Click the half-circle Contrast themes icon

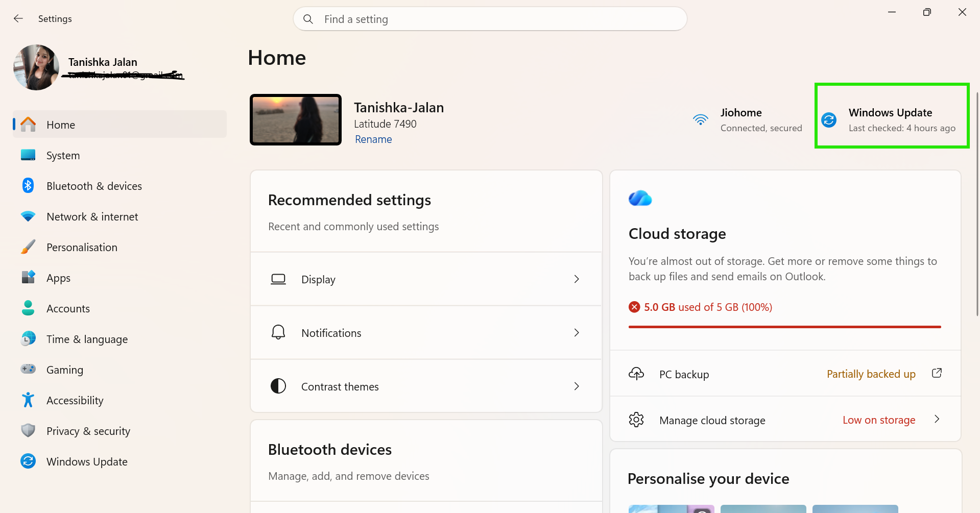point(278,386)
